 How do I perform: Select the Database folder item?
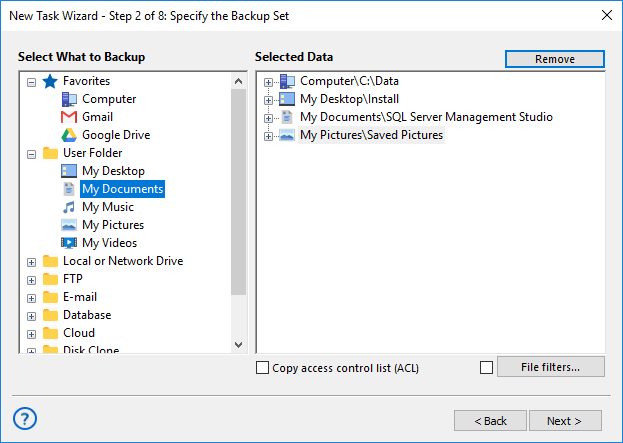click(x=87, y=315)
